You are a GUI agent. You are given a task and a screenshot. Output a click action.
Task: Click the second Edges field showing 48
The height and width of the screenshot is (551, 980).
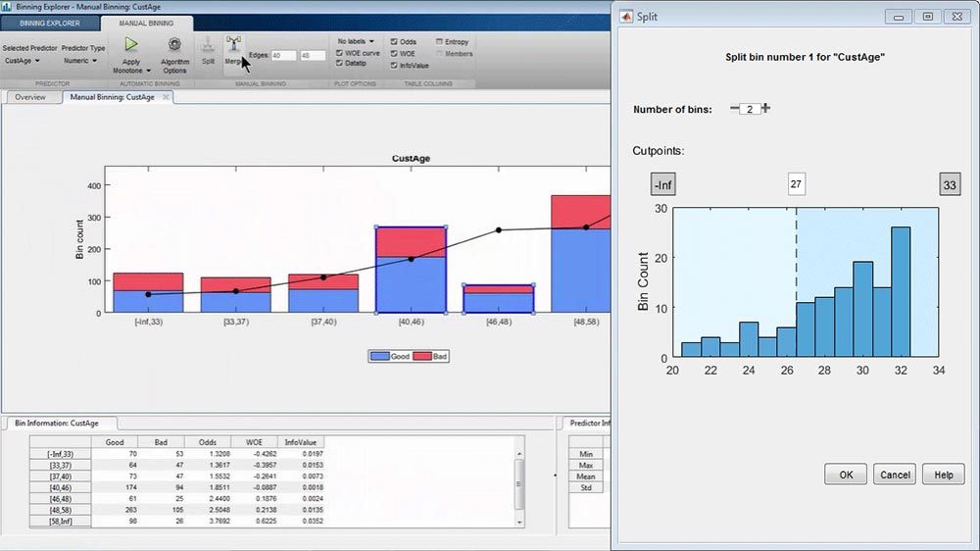(x=312, y=55)
